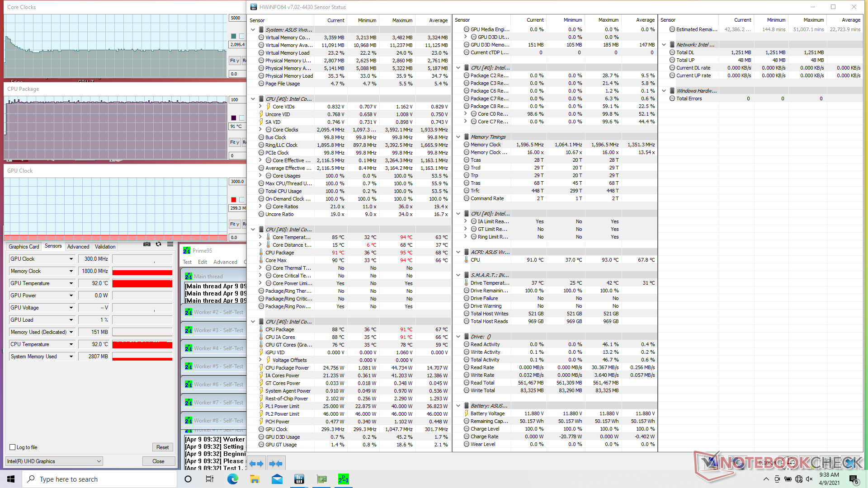Open the GPU Temperature sensor dropdown
The image size is (868, 488).
coord(71,283)
